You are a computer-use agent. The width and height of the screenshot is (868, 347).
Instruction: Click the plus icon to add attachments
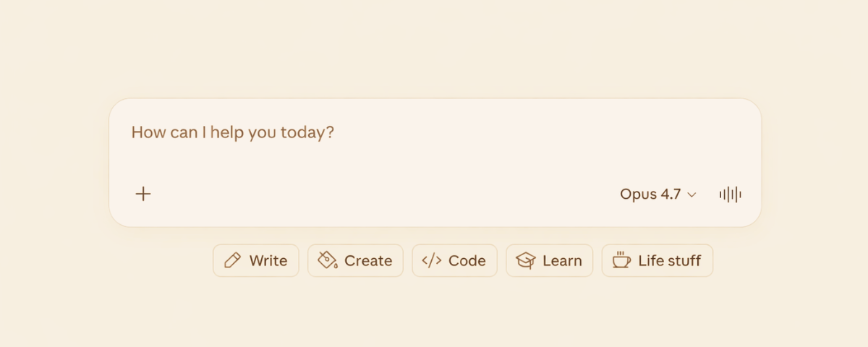coord(143,194)
